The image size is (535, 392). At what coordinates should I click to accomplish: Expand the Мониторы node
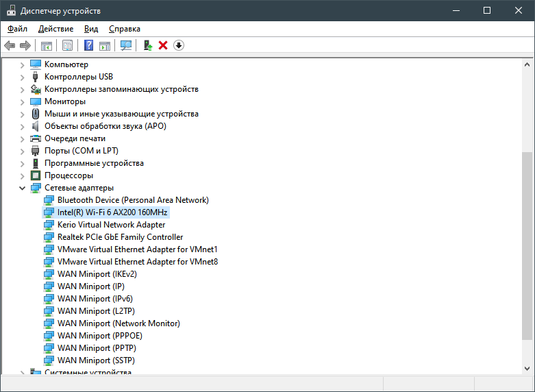tap(22, 102)
